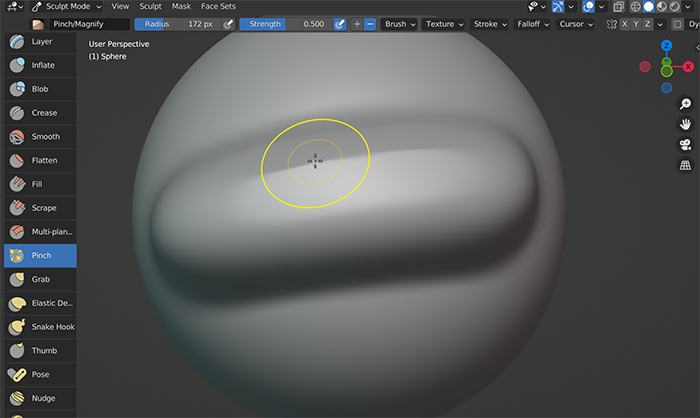
Task: Click the Radius slider
Action: pyautogui.click(x=178, y=24)
